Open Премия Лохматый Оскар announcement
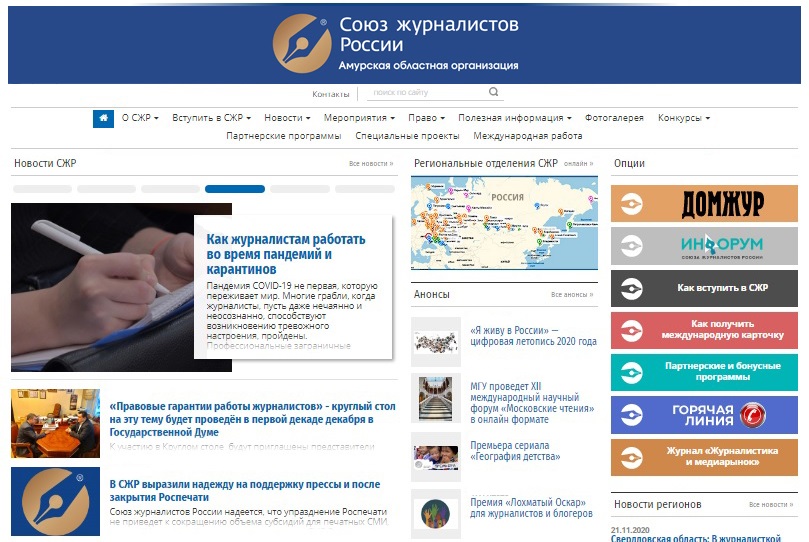The image size is (809, 542). coord(531,508)
